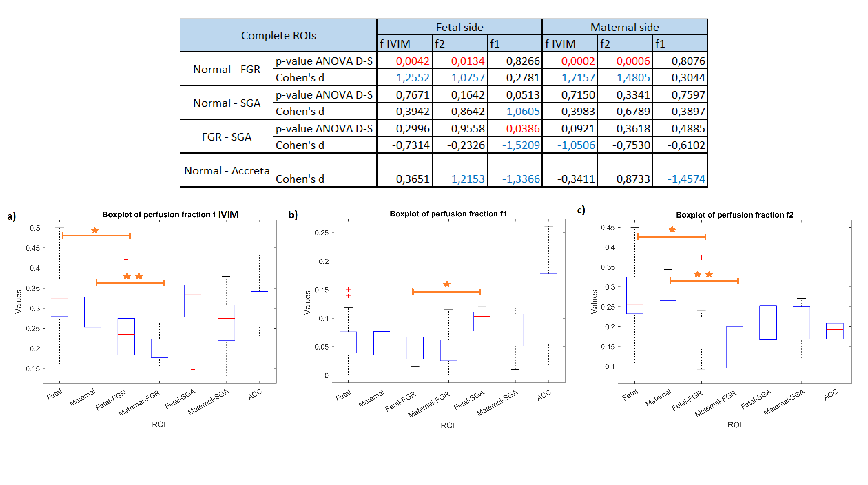
Task: Click title 'Boxplot of perfusion fraction f IVIM'
Action: [170, 214]
